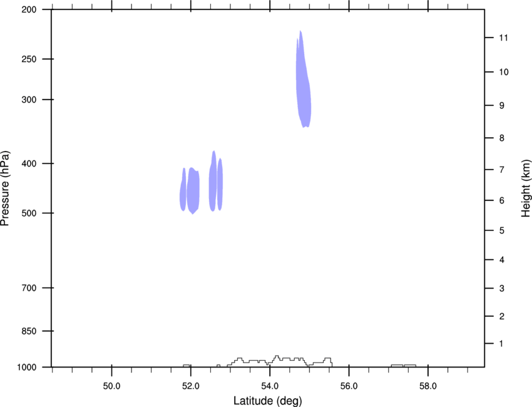The image size is (532, 407).
Task: Click the 54.0 latitude tick label
Action: tap(270, 386)
